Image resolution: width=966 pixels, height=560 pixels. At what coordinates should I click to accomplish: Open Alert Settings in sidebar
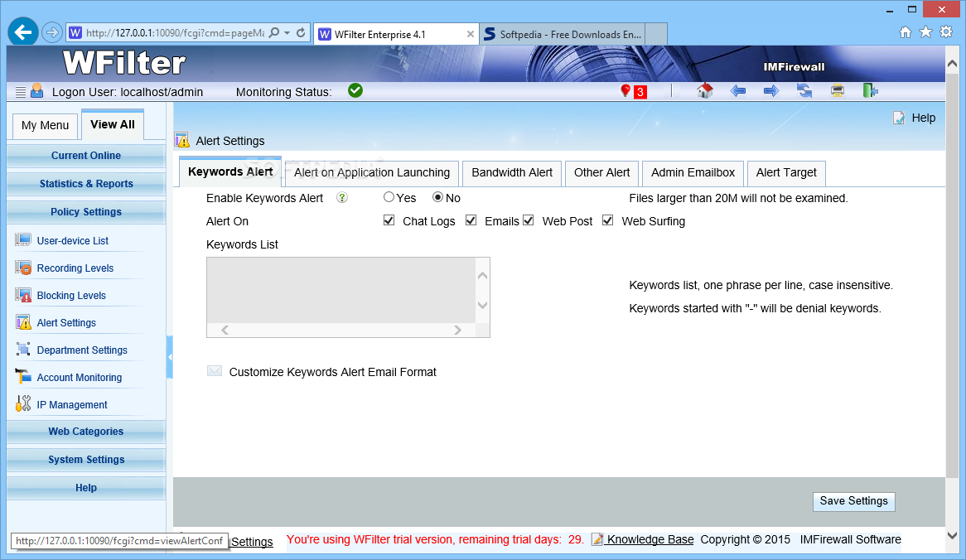coord(66,323)
